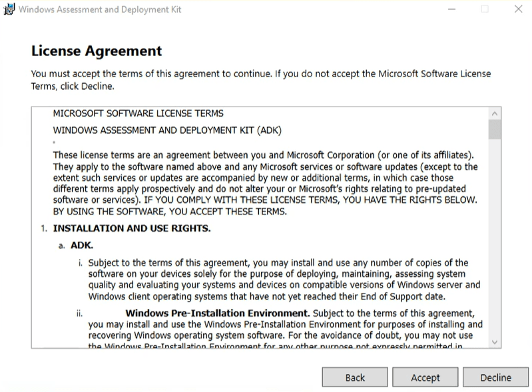Click the instruction text about accepting the agreement

[x=260, y=79]
